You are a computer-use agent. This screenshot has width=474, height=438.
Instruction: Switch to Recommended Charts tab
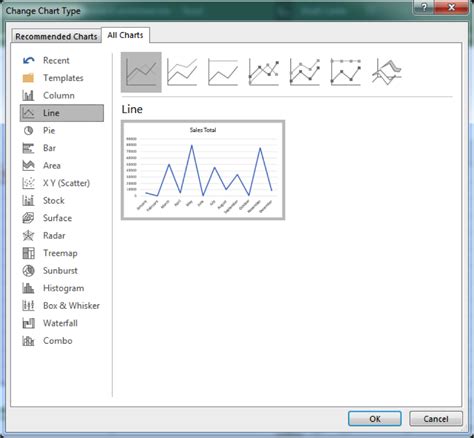(56, 36)
